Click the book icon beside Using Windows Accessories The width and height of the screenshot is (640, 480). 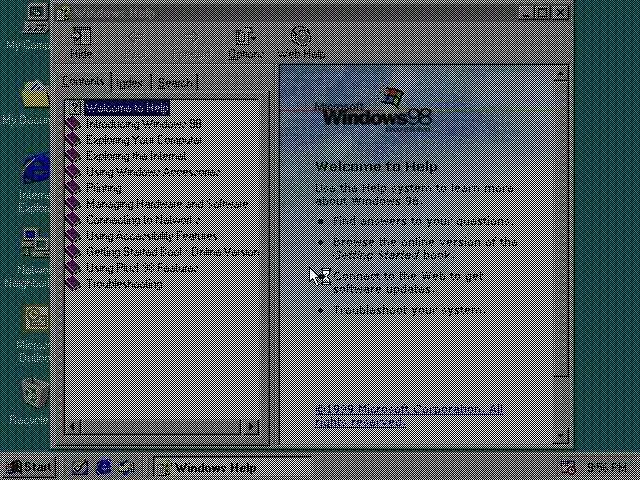(x=73, y=171)
